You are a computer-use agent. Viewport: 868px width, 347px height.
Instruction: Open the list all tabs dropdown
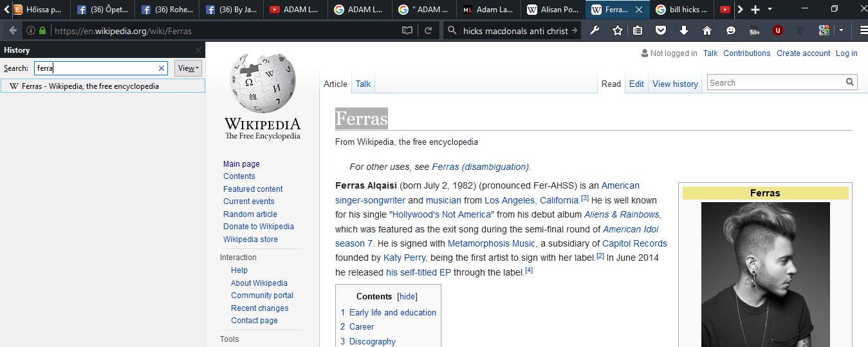(x=770, y=10)
